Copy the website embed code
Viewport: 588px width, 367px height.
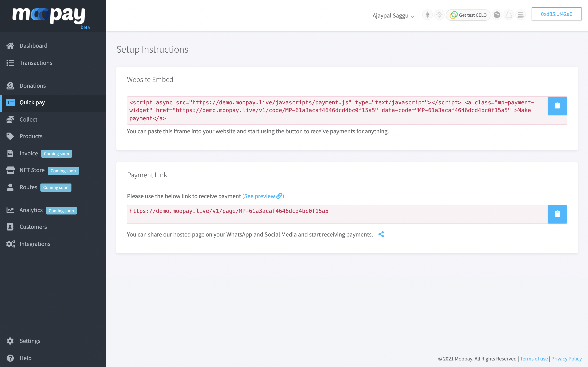click(557, 106)
